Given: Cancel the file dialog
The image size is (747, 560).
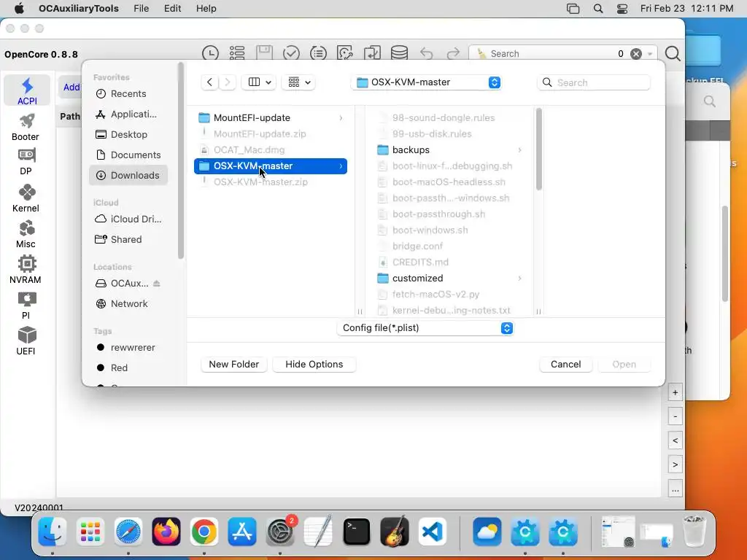Looking at the screenshot, I should pos(565,365).
